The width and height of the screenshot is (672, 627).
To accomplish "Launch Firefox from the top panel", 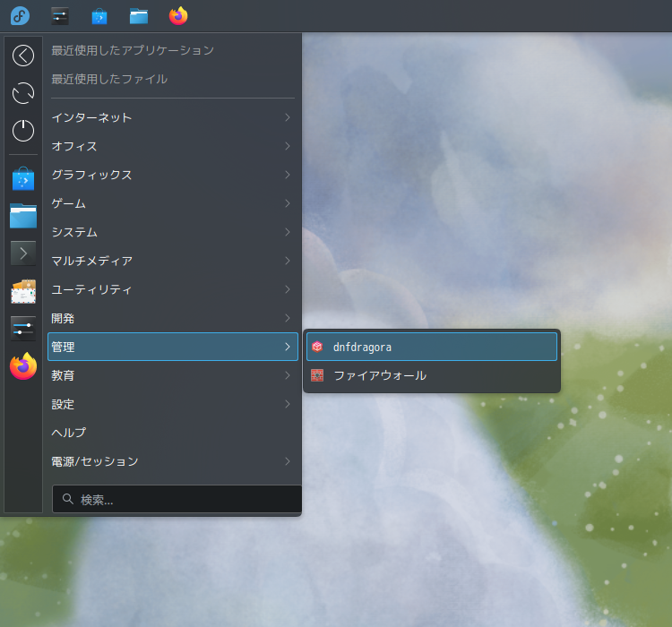I will point(178,16).
